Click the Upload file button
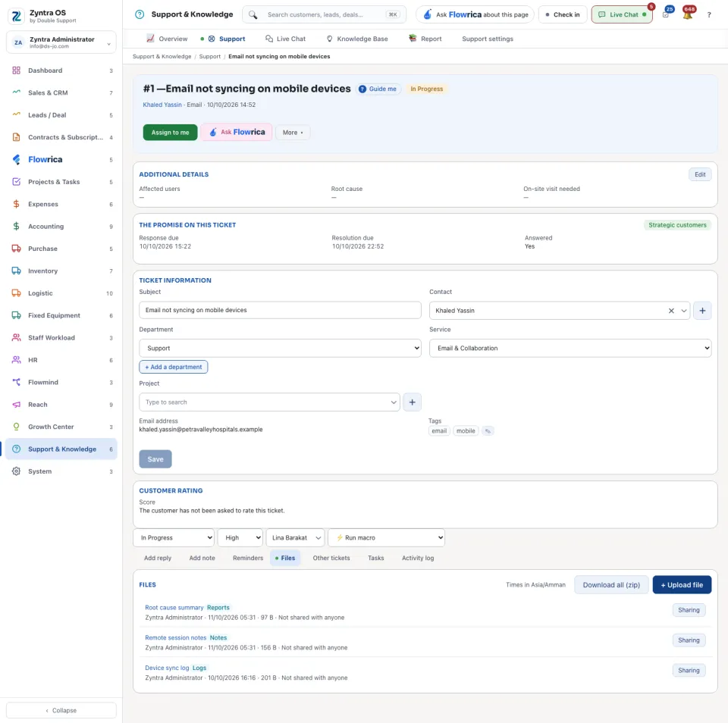 click(x=682, y=585)
